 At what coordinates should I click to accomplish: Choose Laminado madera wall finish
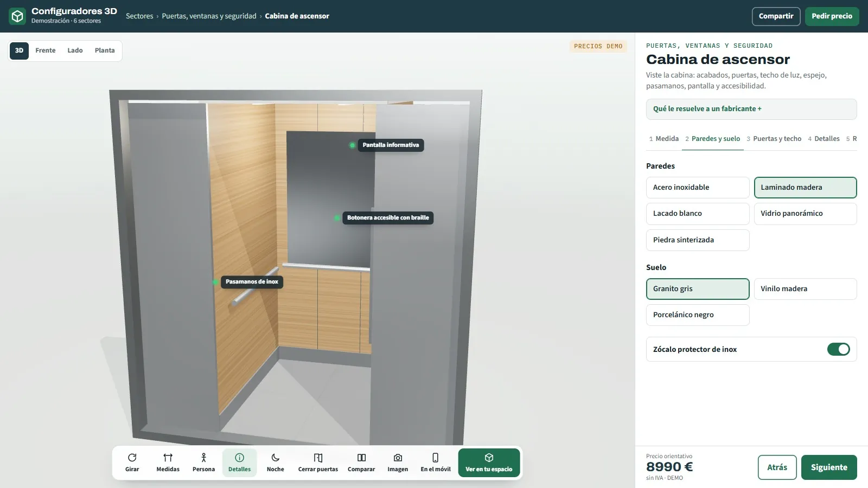click(x=805, y=188)
